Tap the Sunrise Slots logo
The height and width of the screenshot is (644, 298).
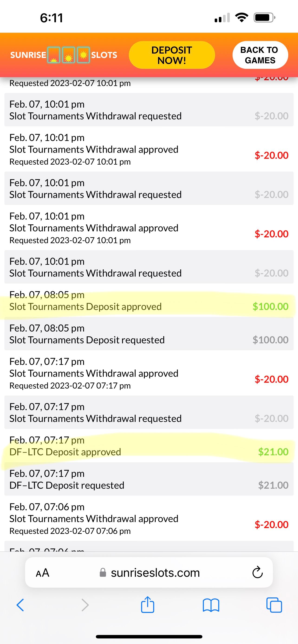click(64, 55)
